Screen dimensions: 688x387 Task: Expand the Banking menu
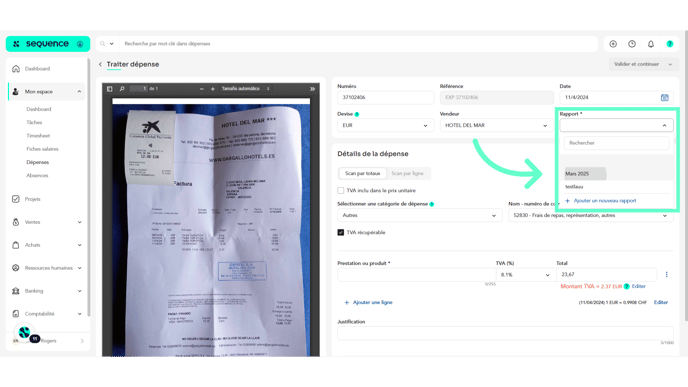79,291
